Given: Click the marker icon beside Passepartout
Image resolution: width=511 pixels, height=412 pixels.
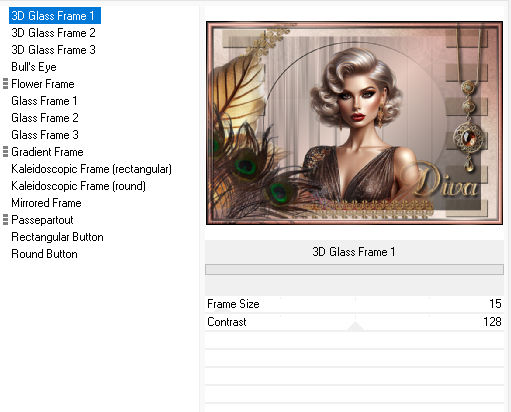Looking at the screenshot, I should (5, 220).
